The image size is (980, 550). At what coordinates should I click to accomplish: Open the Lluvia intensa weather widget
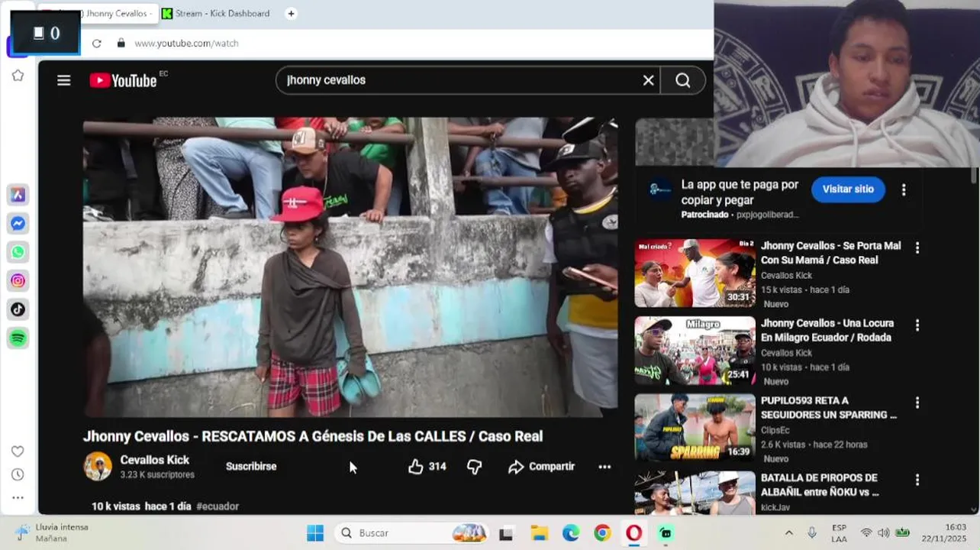52,533
